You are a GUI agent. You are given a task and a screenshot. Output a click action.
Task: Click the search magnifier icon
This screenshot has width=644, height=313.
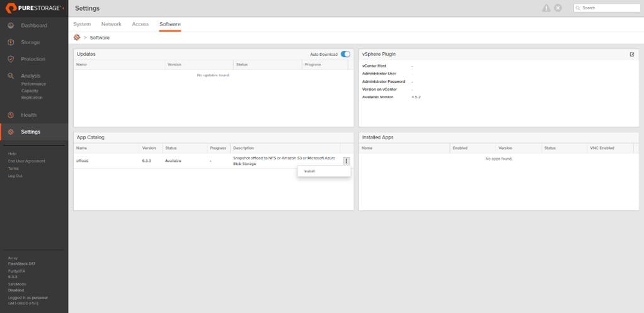click(578, 8)
